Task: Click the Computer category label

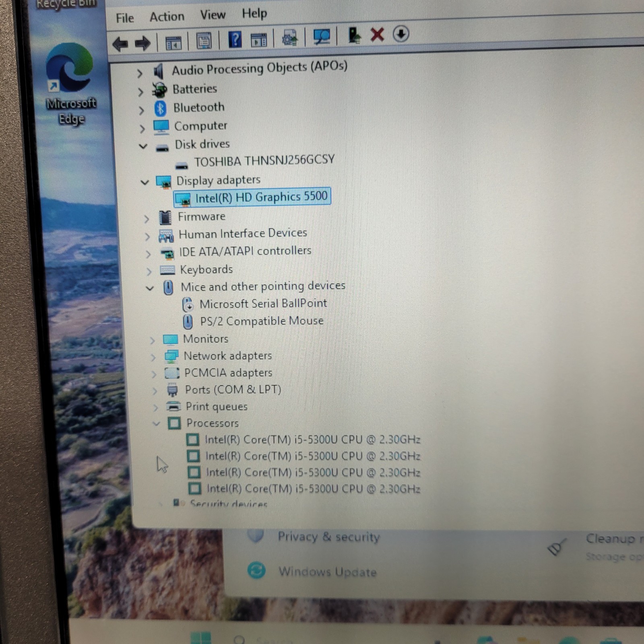Action: pyautogui.click(x=201, y=126)
